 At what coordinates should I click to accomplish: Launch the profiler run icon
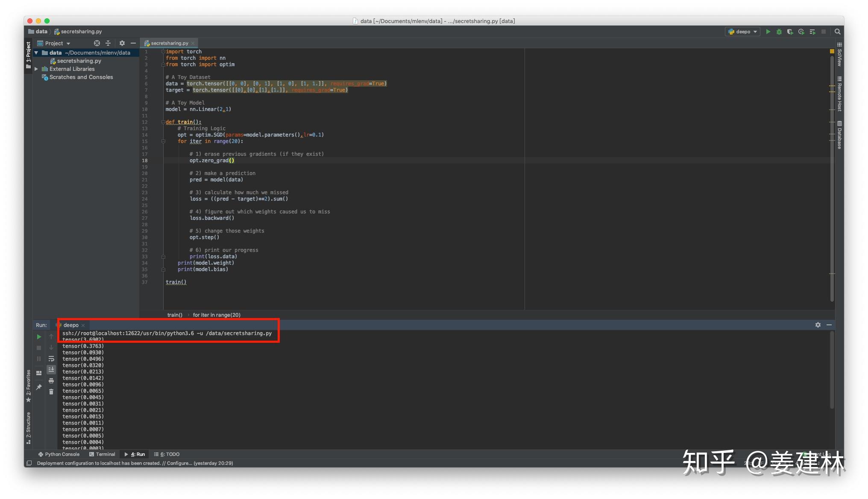tap(801, 32)
